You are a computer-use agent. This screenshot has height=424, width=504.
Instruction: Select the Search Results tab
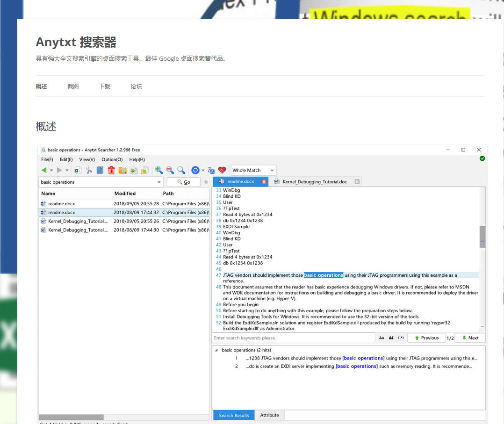(234, 415)
